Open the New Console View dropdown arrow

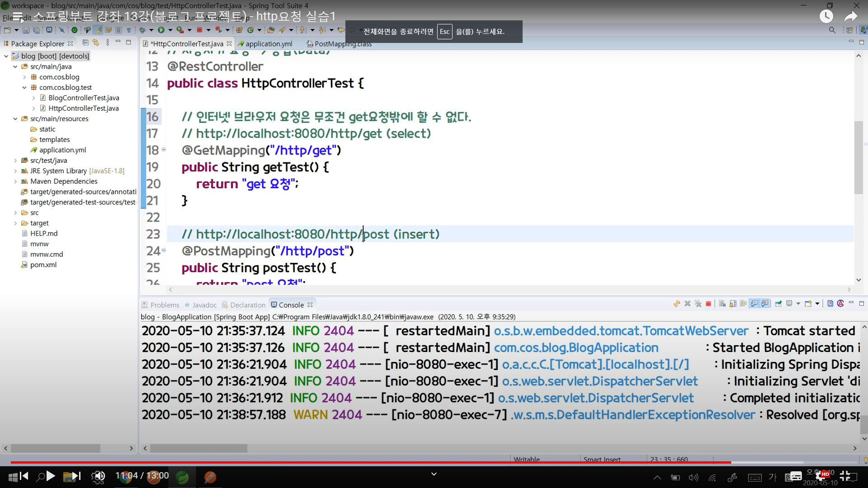click(817, 304)
